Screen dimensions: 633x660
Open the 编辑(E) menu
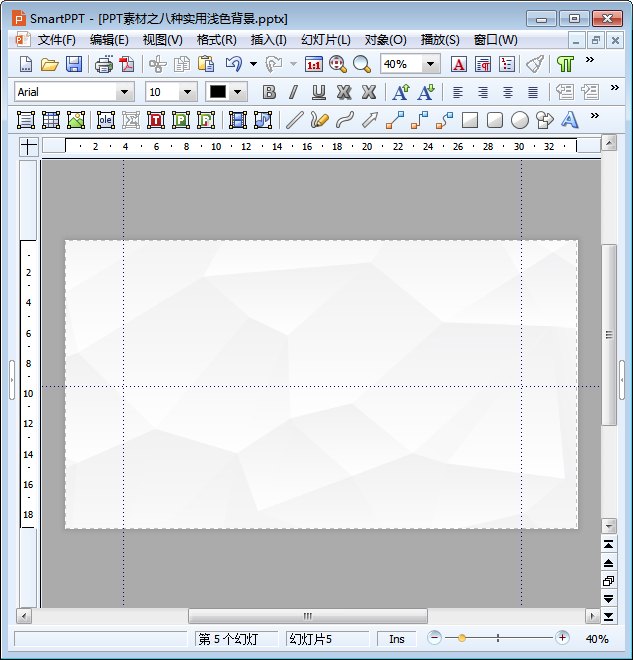click(x=109, y=40)
